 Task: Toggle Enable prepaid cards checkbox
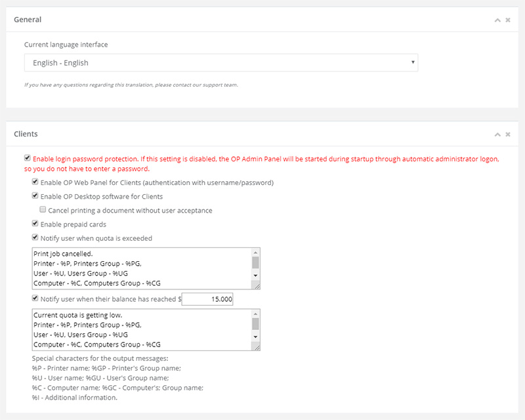35,224
